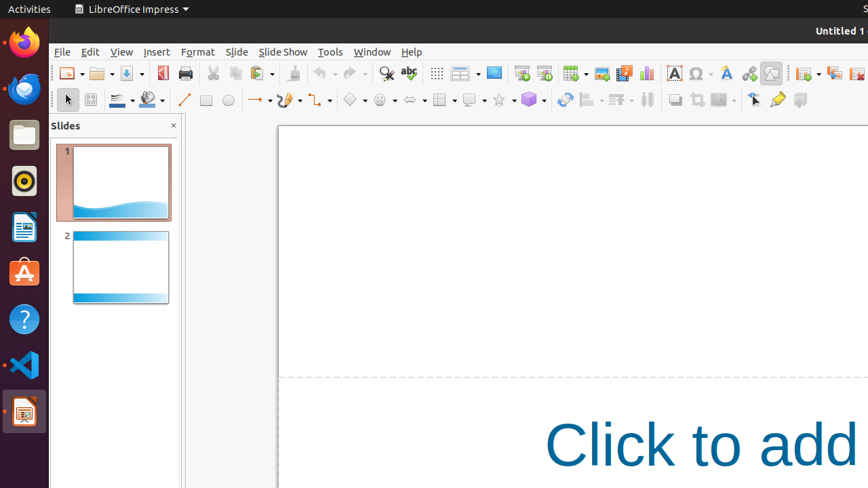The height and width of the screenshot is (488, 868).
Task: Open the View menu
Action: coord(122,52)
